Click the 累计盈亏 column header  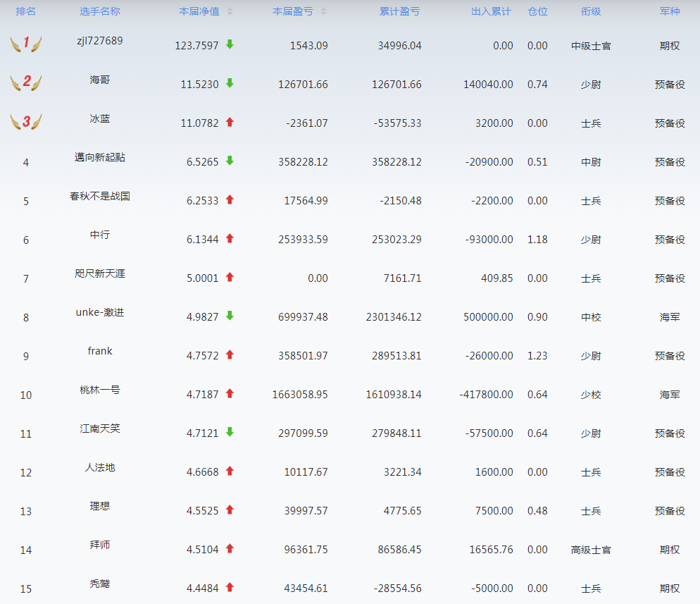pyautogui.click(x=399, y=11)
